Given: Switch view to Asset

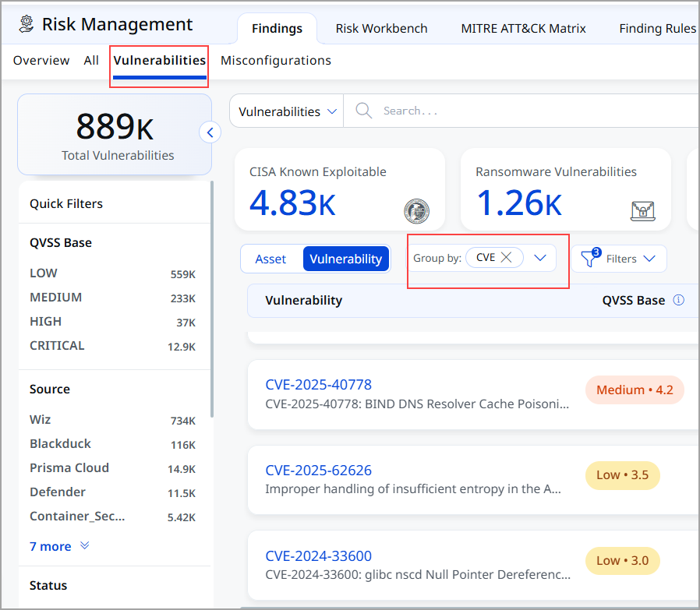Looking at the screenshot, I should point(270,259).
